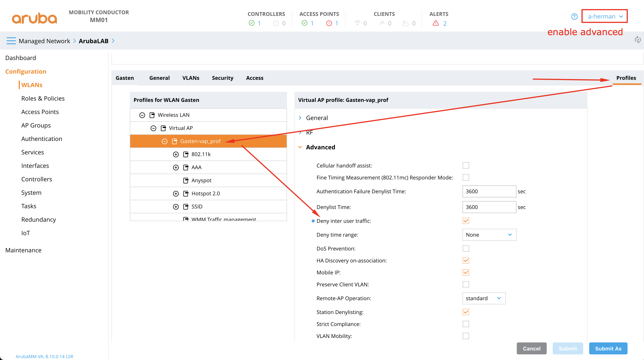Switch to the General tab
Screen dimensions: 644x360
pos(159,78)
